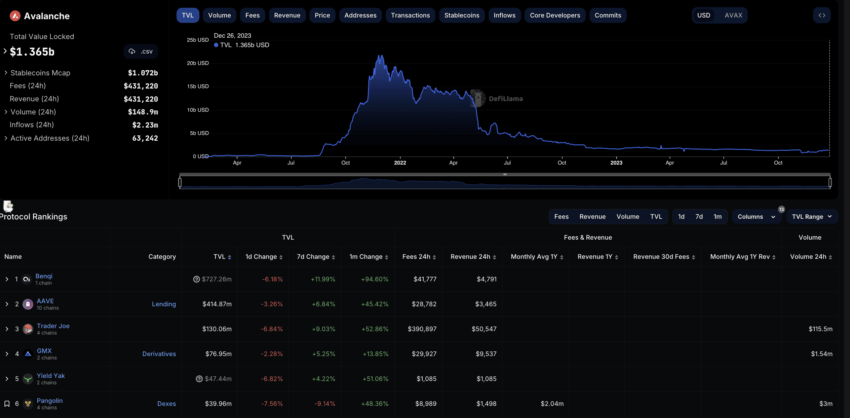This screenshot has width=850, height=418.
Task: Switch chart denomination to AVAX
Action: tap(733, 15)
